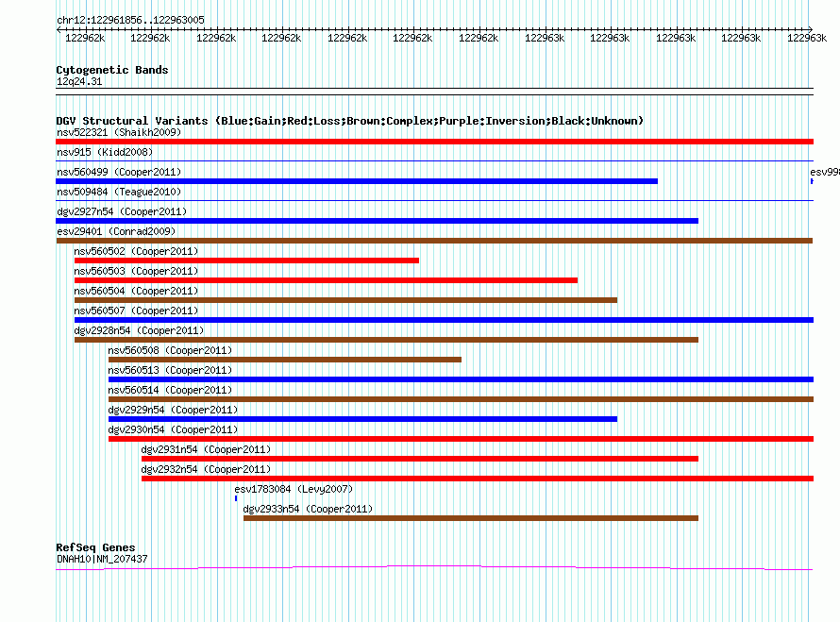Click nsv560514 (Cooper2011) label
840x622 pixels.
tap(170, 390)
